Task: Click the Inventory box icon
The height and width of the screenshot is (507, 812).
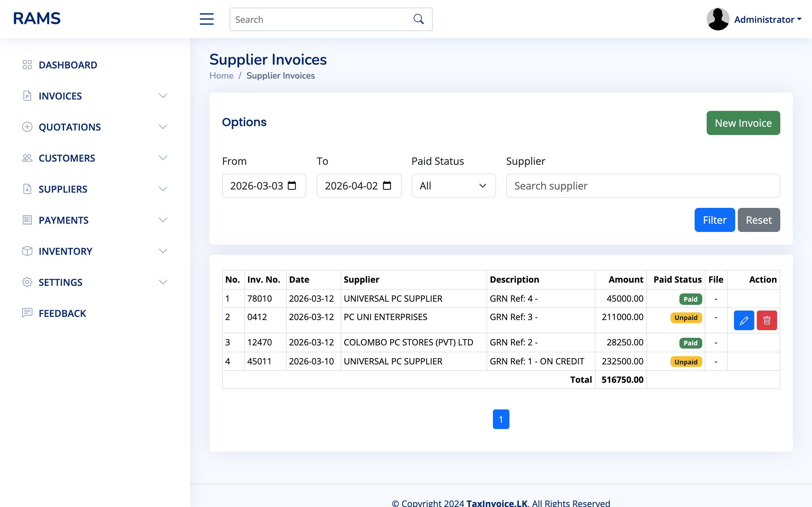Action: [27, 251]
